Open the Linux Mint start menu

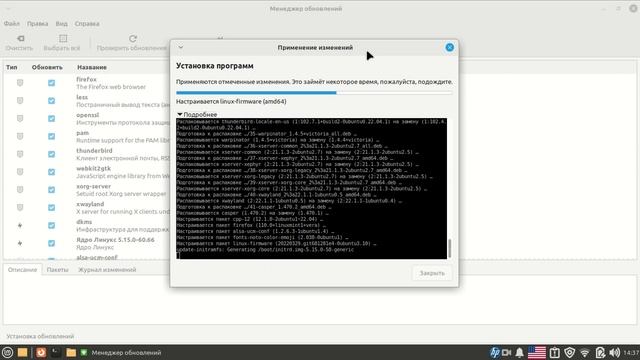[x=7, y=352]
